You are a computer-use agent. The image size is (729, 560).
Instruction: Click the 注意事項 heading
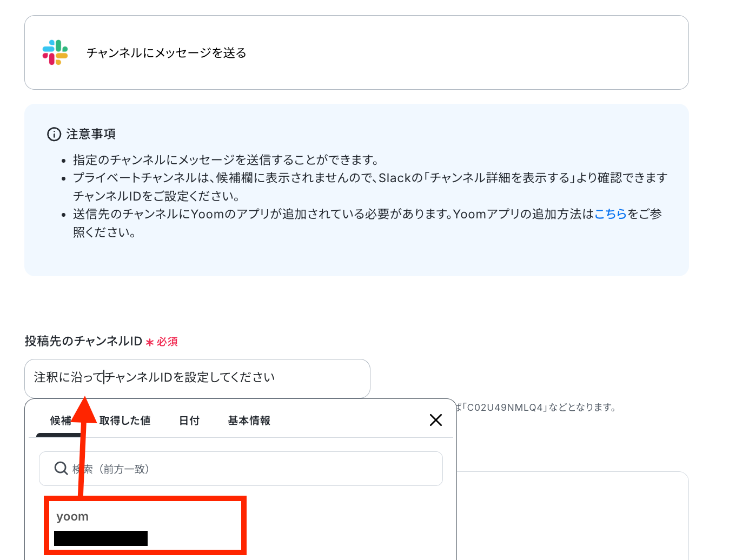(x=91, y=134)
